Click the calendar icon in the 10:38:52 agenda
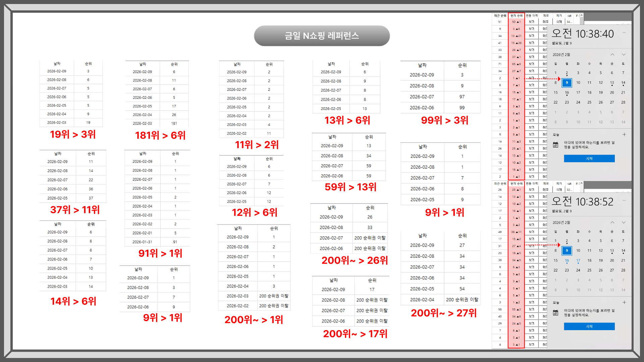Image resolution: width=644 pixels, height=362 pixels. [556, 313]
